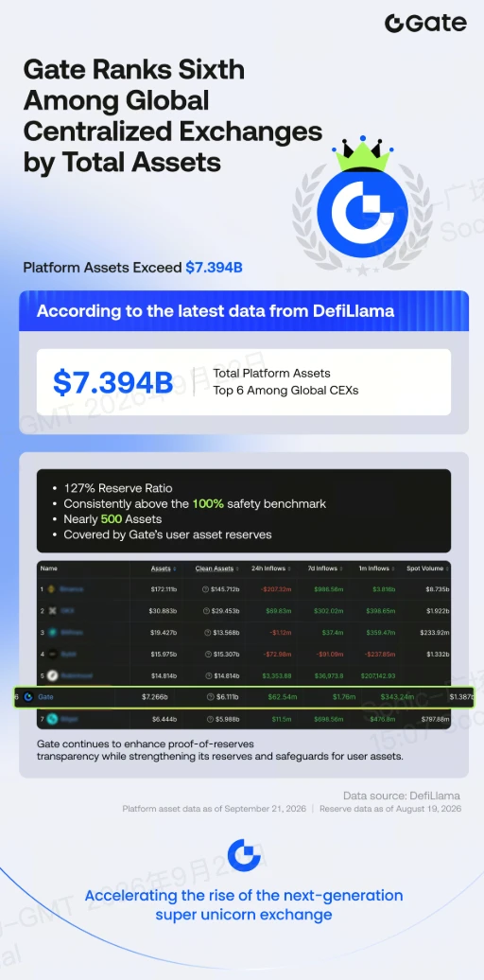This screenshot has width=484, height=980.
Task: Click the proof-of-reserves transparency caption below table
Action: (220, 750)
